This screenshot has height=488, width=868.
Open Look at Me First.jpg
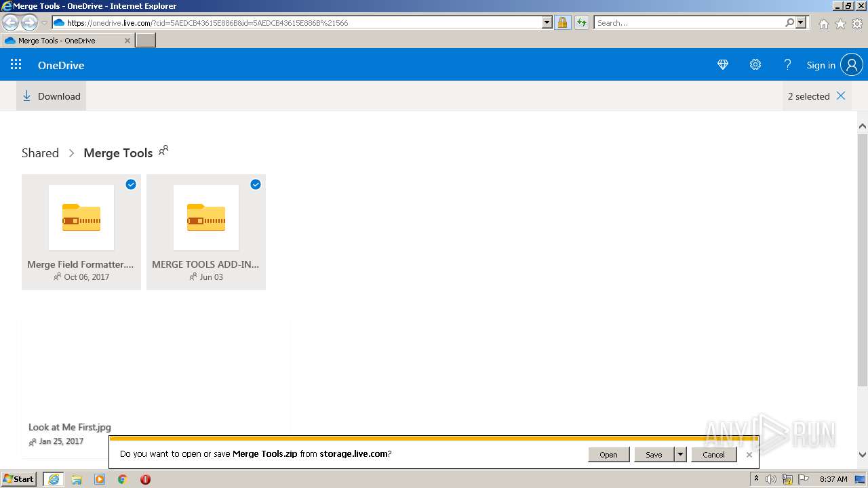[70, 427]
